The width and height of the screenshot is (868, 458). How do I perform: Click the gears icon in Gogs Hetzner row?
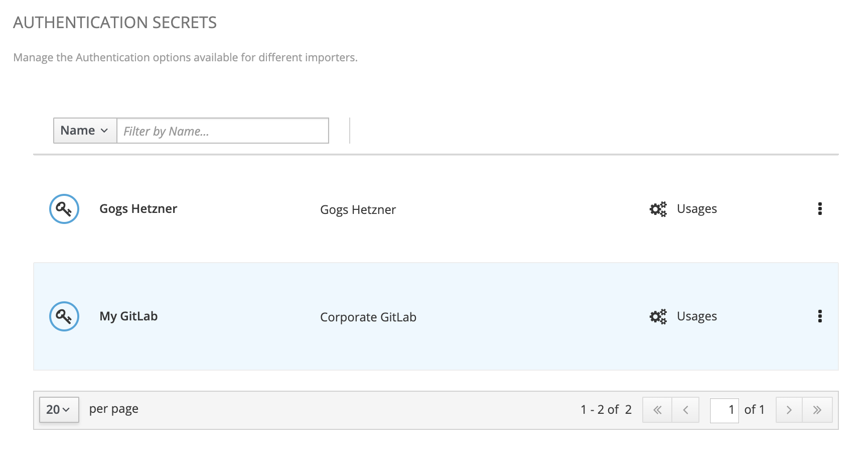pos(658,209)
